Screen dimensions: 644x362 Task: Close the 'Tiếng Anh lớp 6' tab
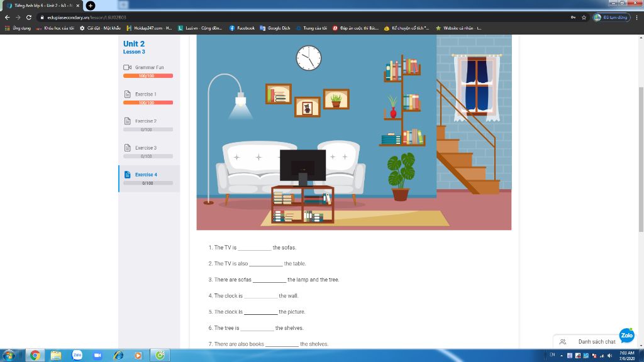[x=77, y=6]
